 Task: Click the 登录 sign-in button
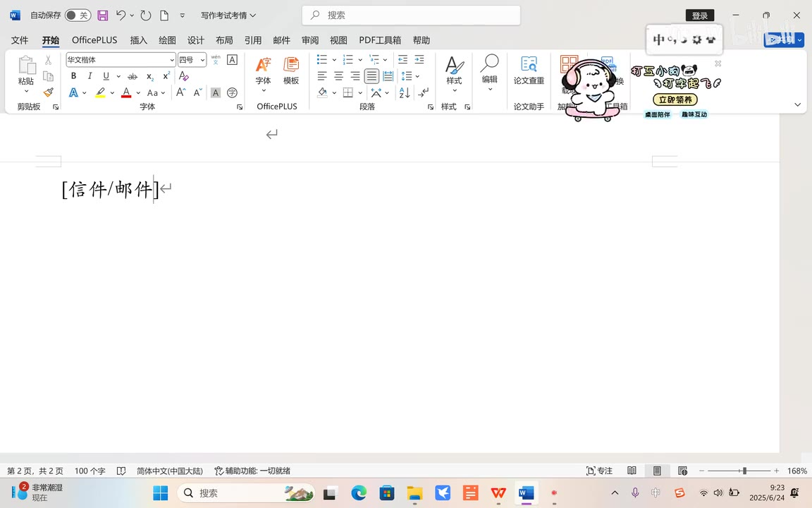(x=699, y=16)
